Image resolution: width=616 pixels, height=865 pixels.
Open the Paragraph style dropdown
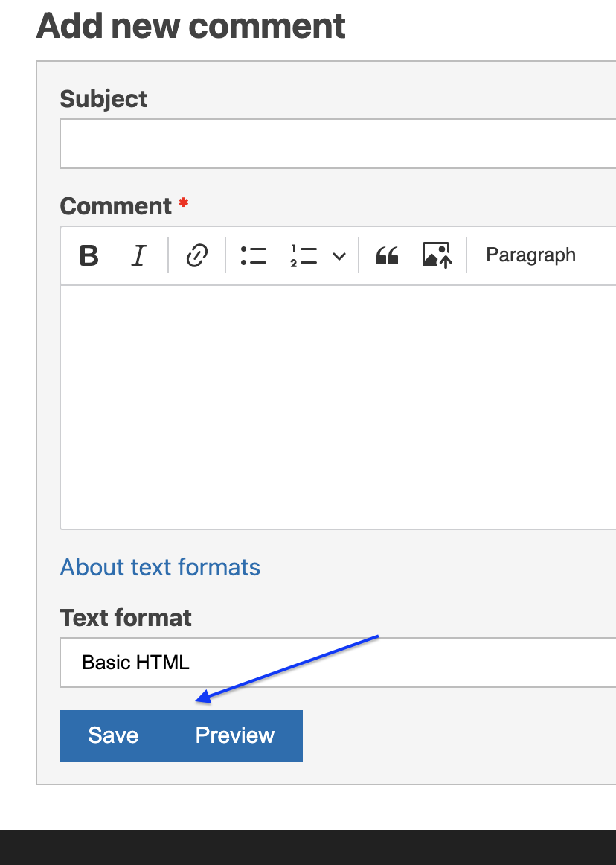click(530, 255)
